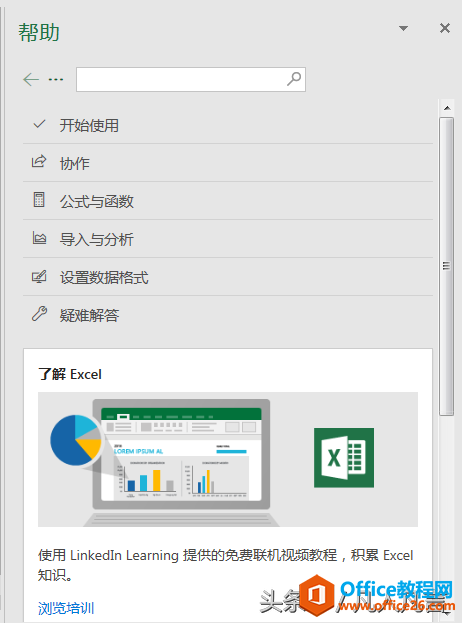Open the three-dot more options icon
Screen dimensions: 462x623
coord(56,79)
